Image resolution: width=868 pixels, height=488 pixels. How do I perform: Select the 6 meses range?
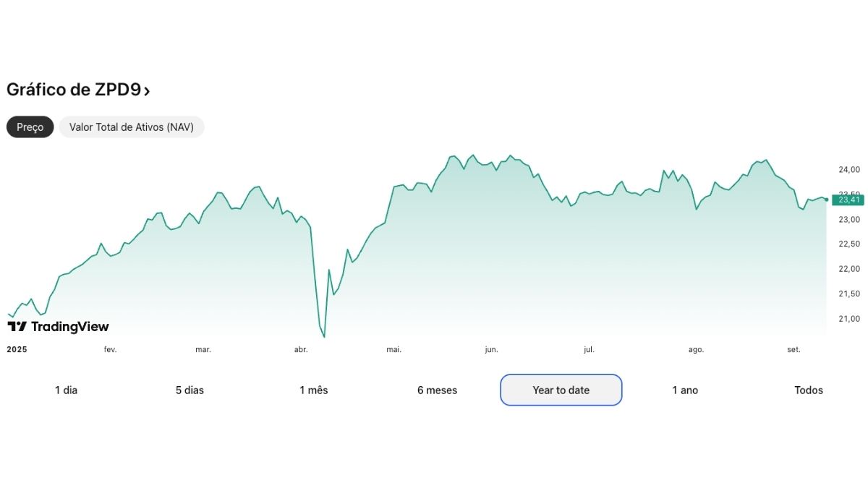437,390
